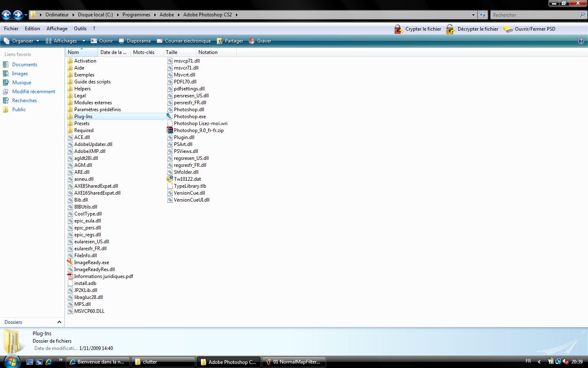Select the Paramètres prédéfinis folder
This screenshot has height=368, width=588.
[94, 110]
